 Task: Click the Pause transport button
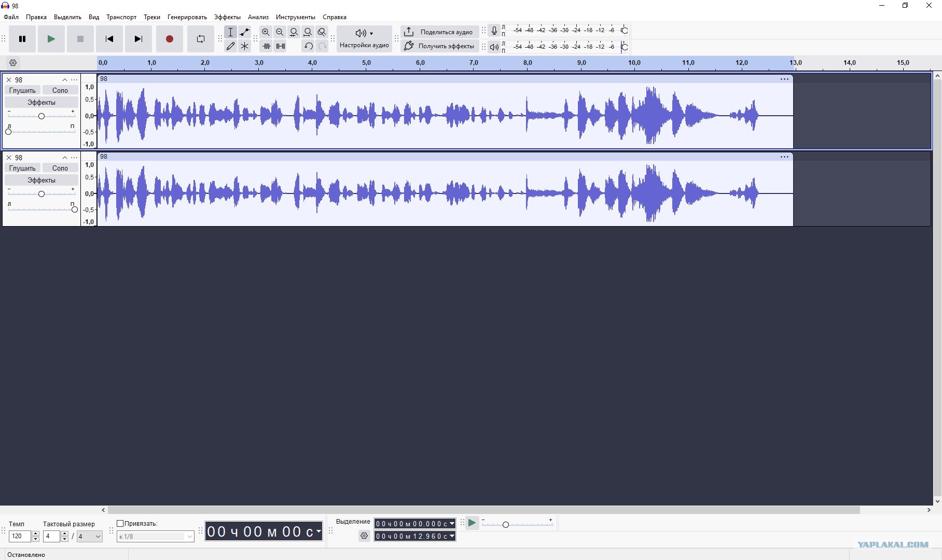tap(22, 39)
